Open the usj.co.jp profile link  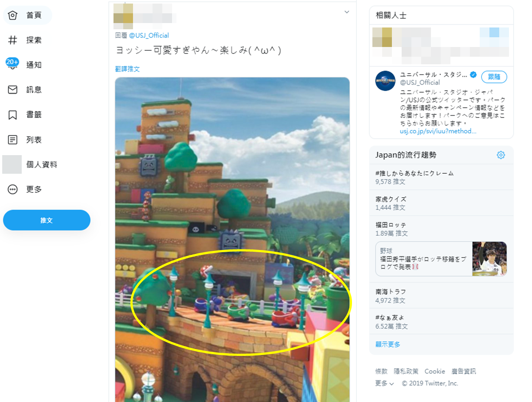point(438,131)
